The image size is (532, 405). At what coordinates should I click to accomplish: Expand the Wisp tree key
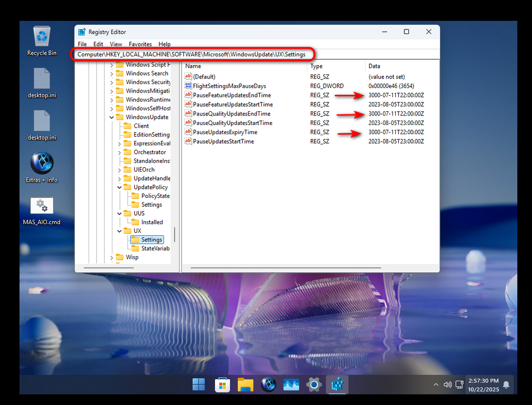tap(112, 258)
